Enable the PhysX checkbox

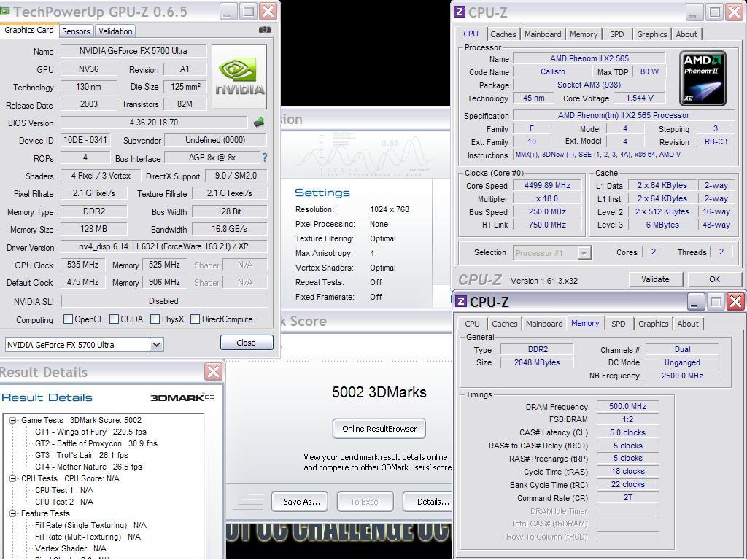pyautogui.click(x=155, y=319)
